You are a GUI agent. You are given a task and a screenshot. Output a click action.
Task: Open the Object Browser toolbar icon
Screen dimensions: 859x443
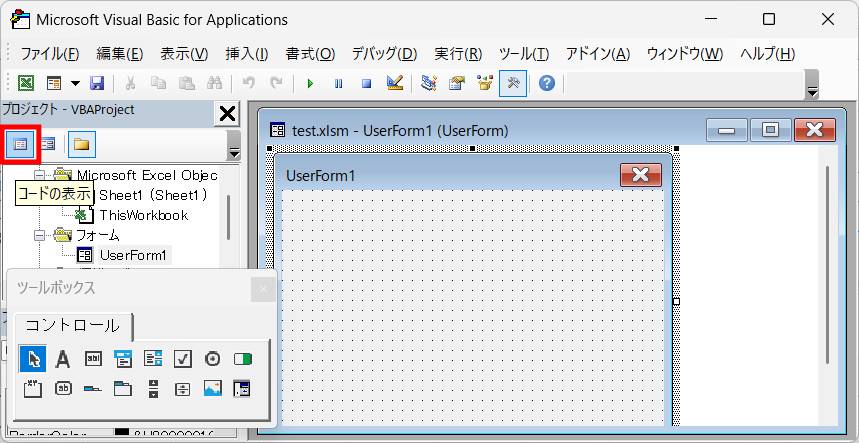[485, 83]
